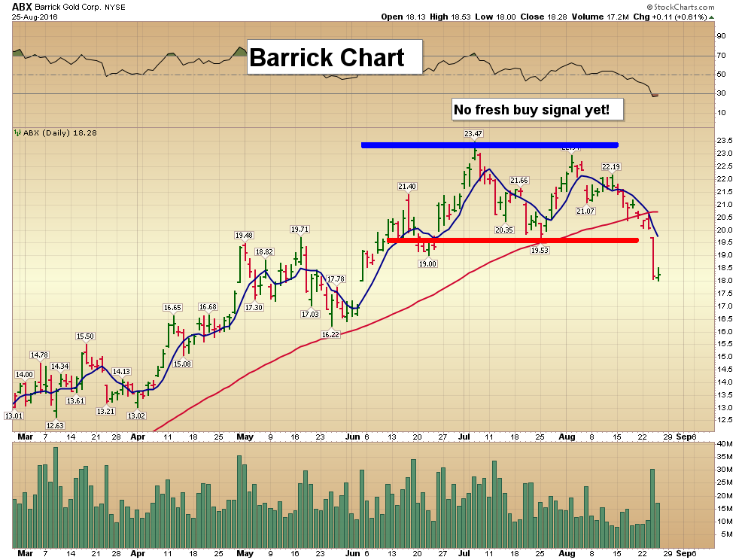Click the 40M volume axis label
This screenshot has height=560, width=745.
(725, 443)
